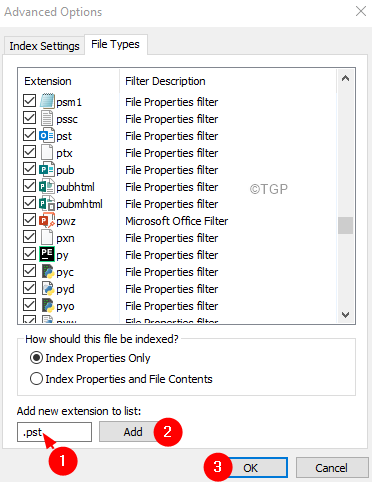Select the Publisher icon for pub extension

47,170
